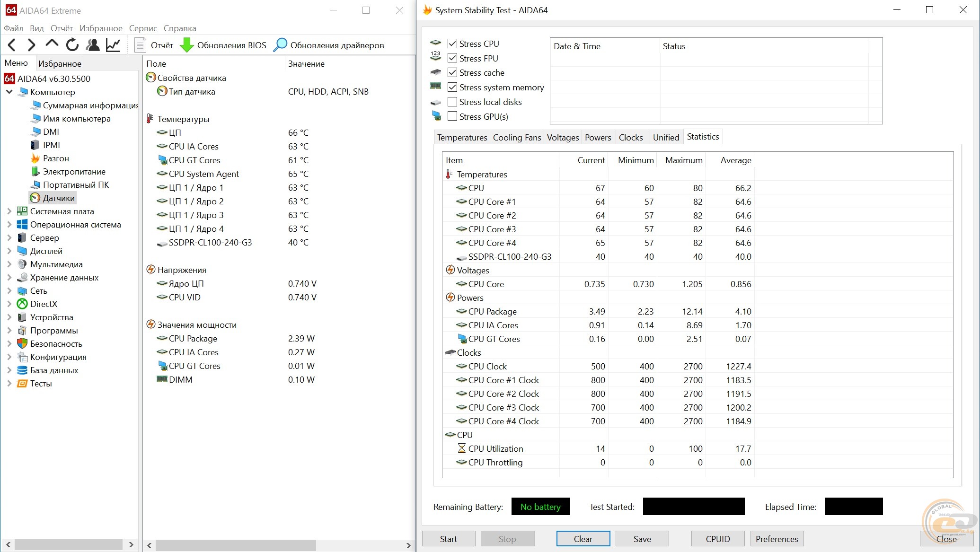Image resolution: width=980 pixels, height=552 pixels.
Task: Click the left tree panel horizontal scrollbar
Action: tap(70, 544)
